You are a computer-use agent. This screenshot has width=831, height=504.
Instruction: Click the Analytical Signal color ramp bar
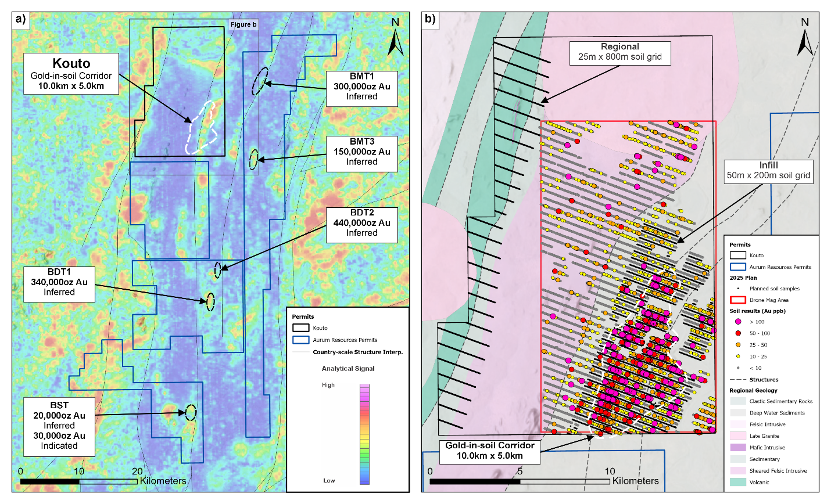click(364, 434)
